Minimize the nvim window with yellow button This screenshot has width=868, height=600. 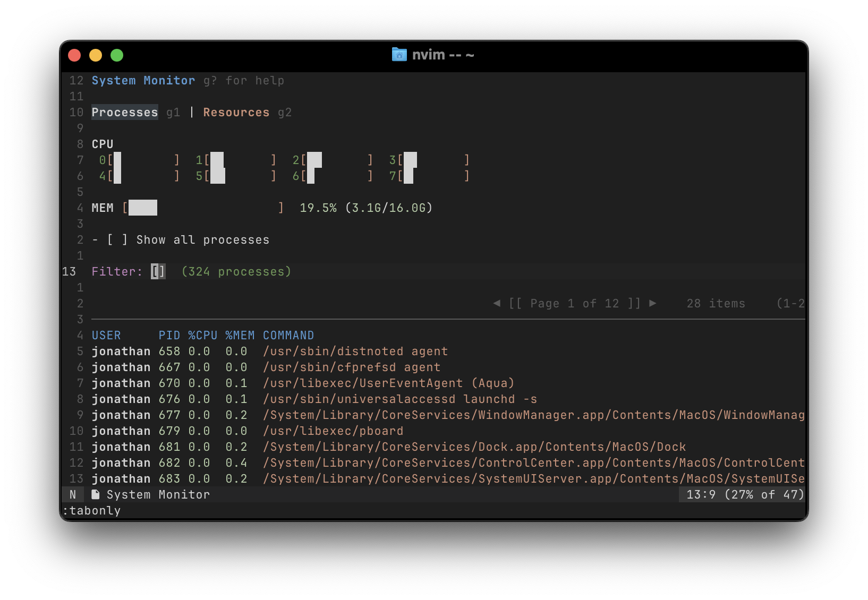(96, 55)
